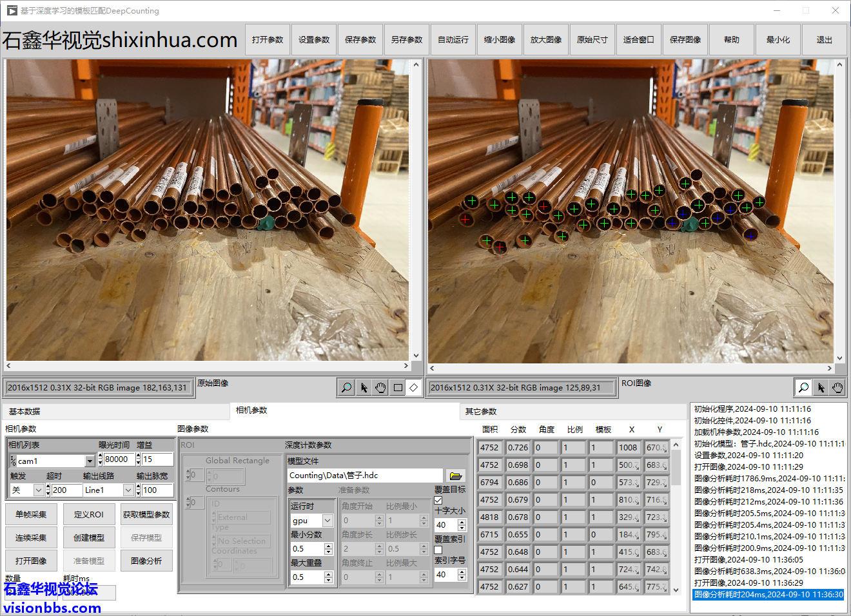Run 图像分析 image analysis
Viewport: 851px width, 616px height.
tap(146, 561)
